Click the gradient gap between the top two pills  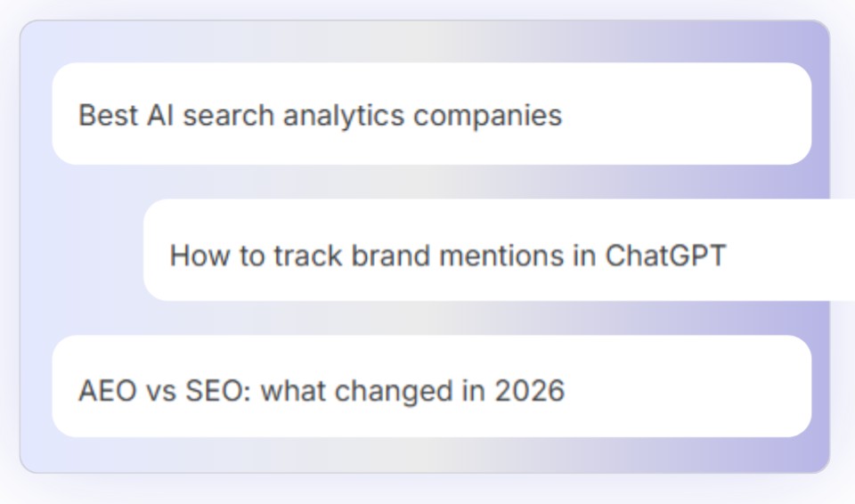(431, 182)
